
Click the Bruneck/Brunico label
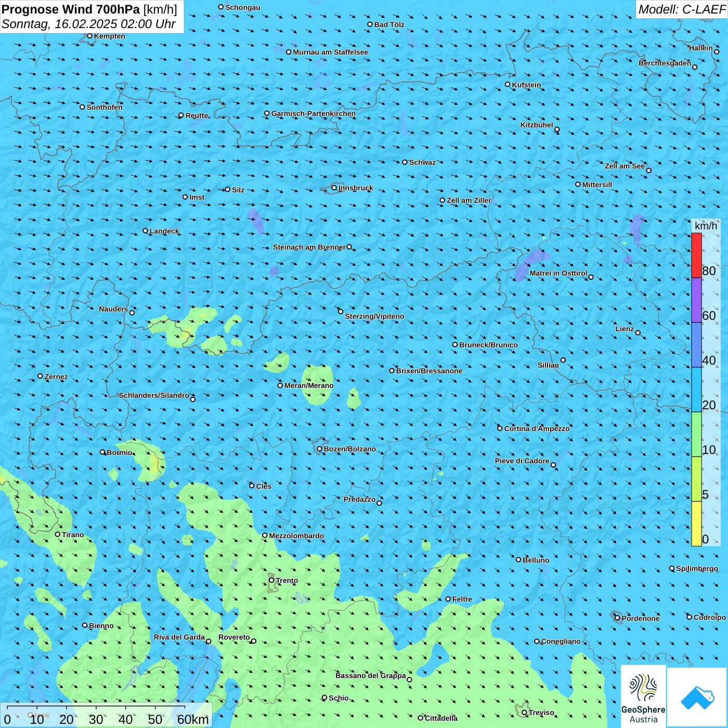[x=488, y=345]
